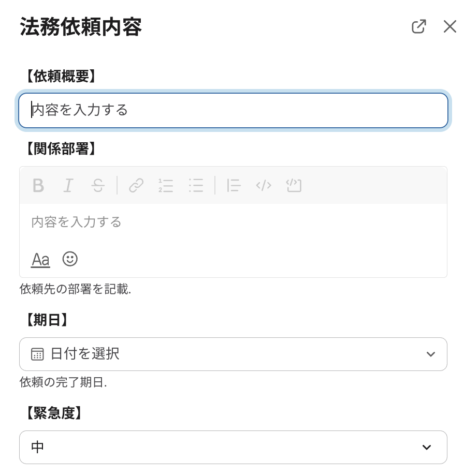
Task: Apply strikethrough formatting in the editor
Action: 98,185
